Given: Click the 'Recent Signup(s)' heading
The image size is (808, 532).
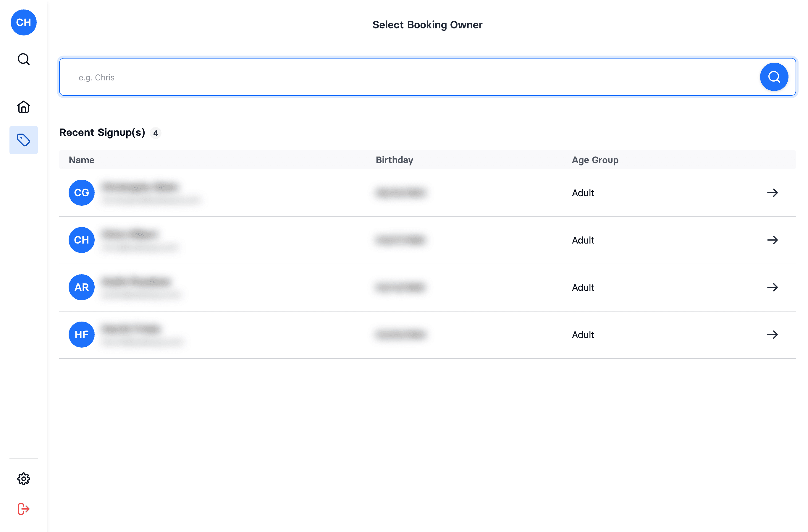Looking at the screenshot, I should pyautogui.click(x=102, y=132).
